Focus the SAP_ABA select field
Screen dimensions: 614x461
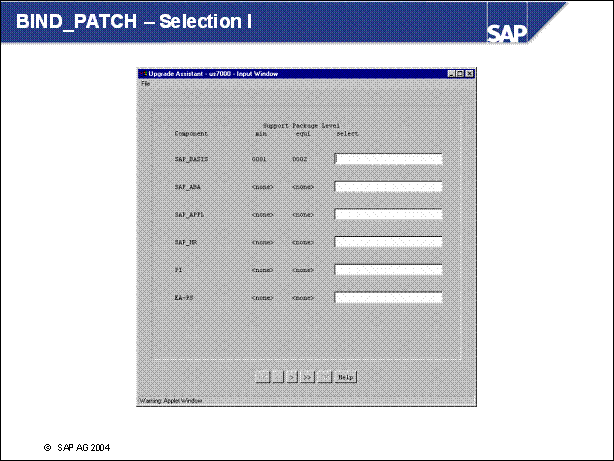pos(388,186)
